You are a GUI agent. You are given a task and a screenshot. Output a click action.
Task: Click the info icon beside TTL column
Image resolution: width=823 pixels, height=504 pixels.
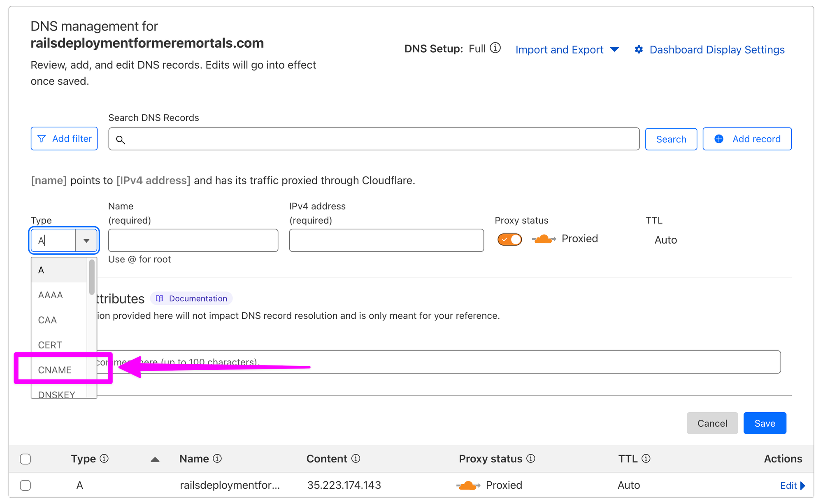point(646,458)
